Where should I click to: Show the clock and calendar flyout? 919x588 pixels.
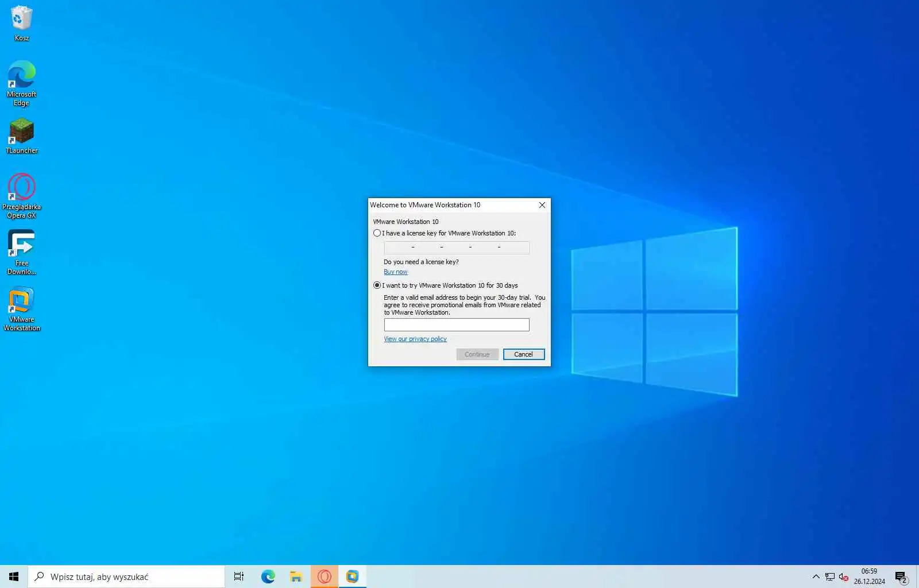coord(869,577)
